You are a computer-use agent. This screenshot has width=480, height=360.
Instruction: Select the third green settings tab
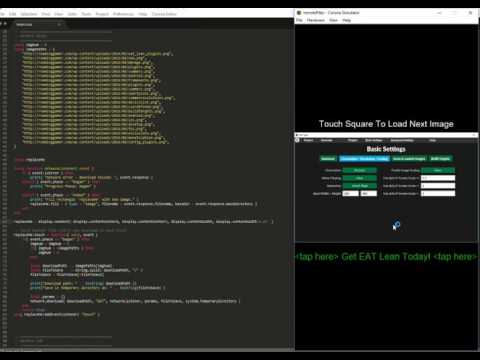[409, 159]
